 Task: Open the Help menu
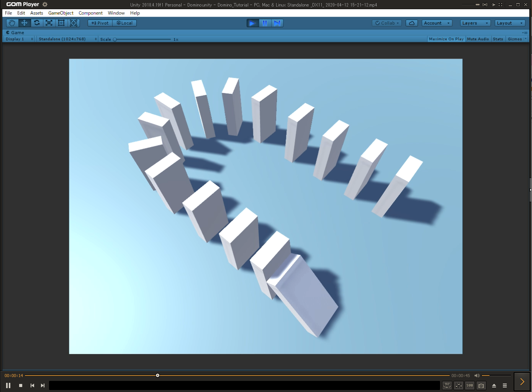click(x=135, y=13)
